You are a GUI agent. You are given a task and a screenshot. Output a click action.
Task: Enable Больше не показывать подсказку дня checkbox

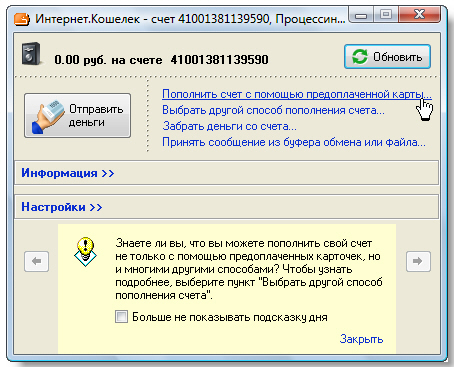121,317
